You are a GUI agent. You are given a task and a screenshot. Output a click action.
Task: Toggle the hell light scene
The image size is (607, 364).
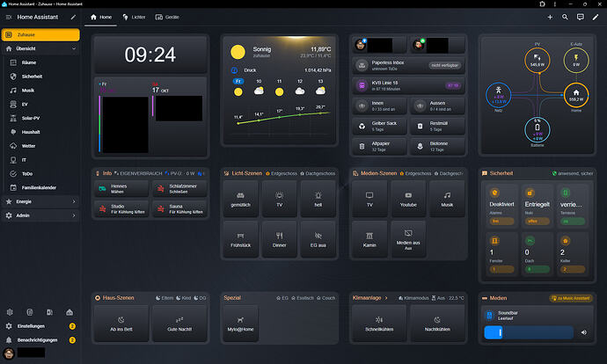[318, 199]
